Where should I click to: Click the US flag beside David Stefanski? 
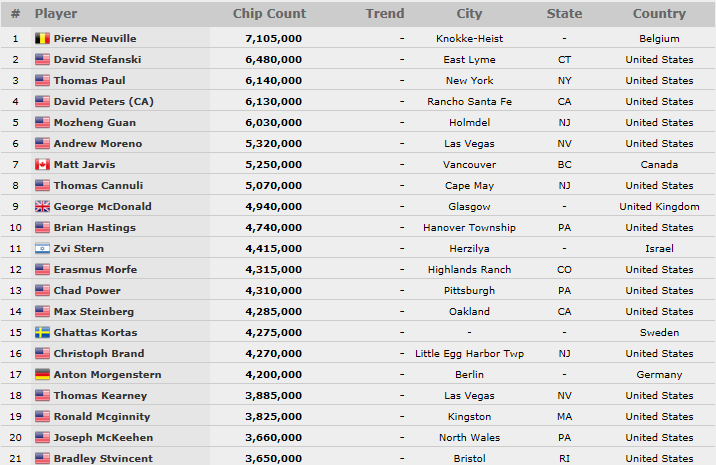[42, 59]
